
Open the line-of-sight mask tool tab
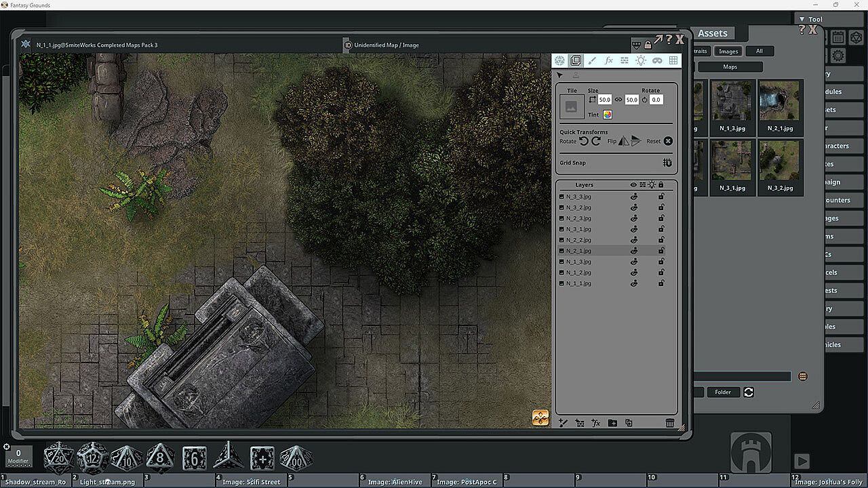(x=657, y=61)
